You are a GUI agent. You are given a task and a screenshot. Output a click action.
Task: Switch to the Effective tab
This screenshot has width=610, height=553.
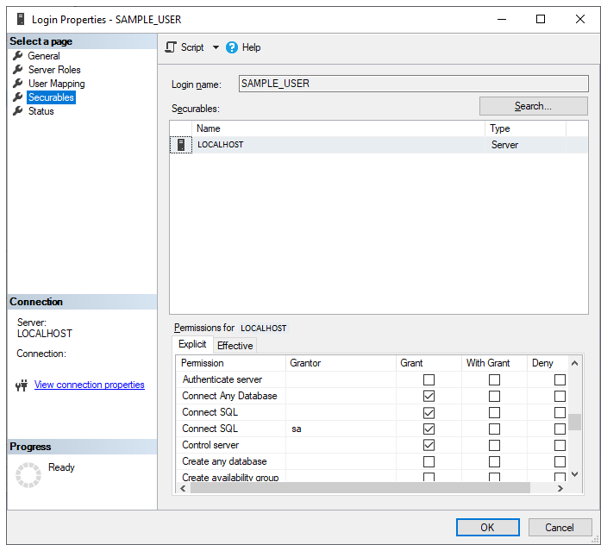[x=235, y=346]
